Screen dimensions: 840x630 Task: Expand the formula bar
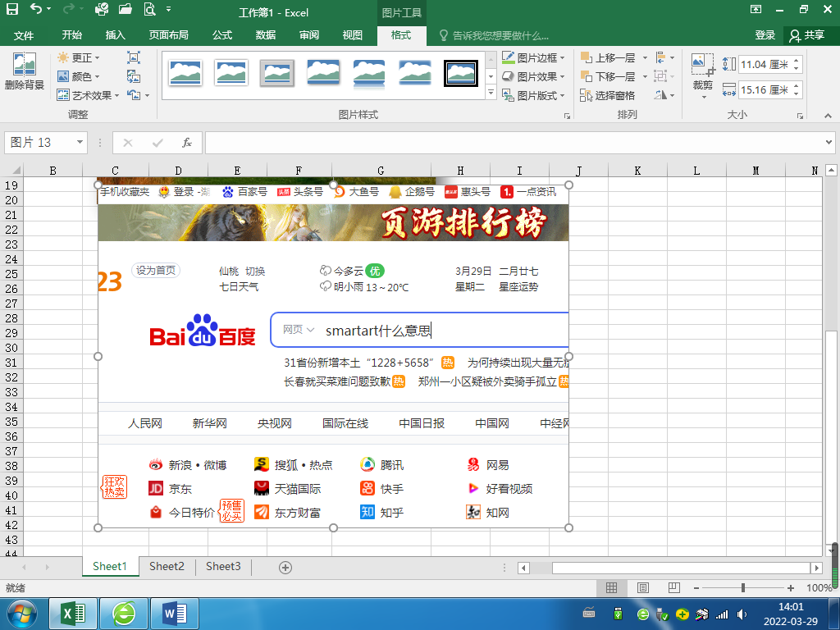(829, 143)
